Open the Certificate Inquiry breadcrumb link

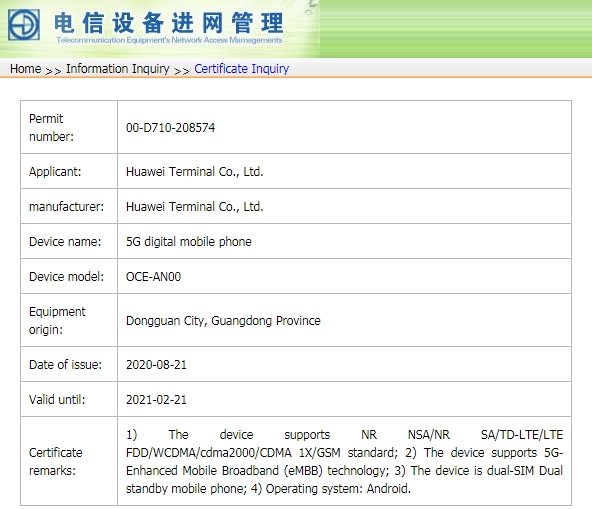pyautogui.click(x=241, y=69)
